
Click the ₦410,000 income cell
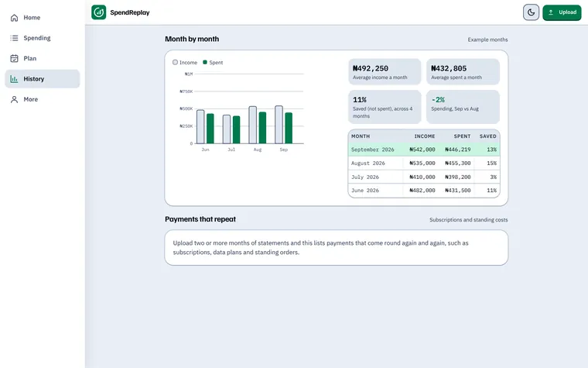(422, 177)
